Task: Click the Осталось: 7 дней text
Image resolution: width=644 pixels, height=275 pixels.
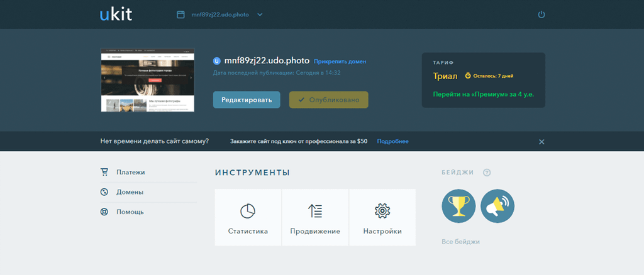Action: (493, 76)
